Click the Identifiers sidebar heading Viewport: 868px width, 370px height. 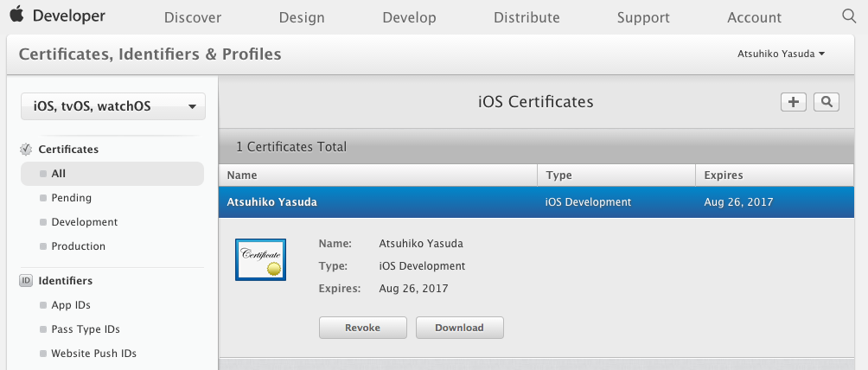click(x=66, y=281)
